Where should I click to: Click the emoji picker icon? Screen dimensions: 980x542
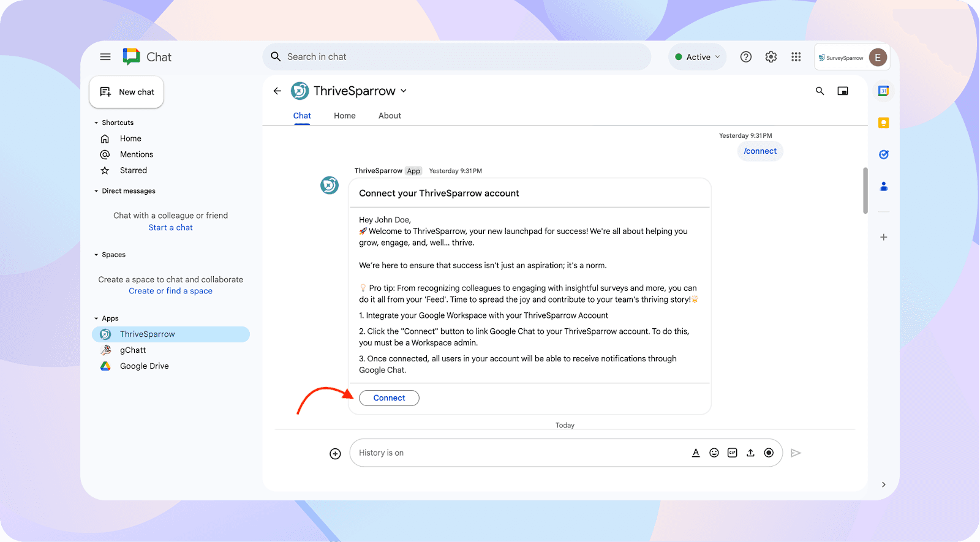click(714, 453)
